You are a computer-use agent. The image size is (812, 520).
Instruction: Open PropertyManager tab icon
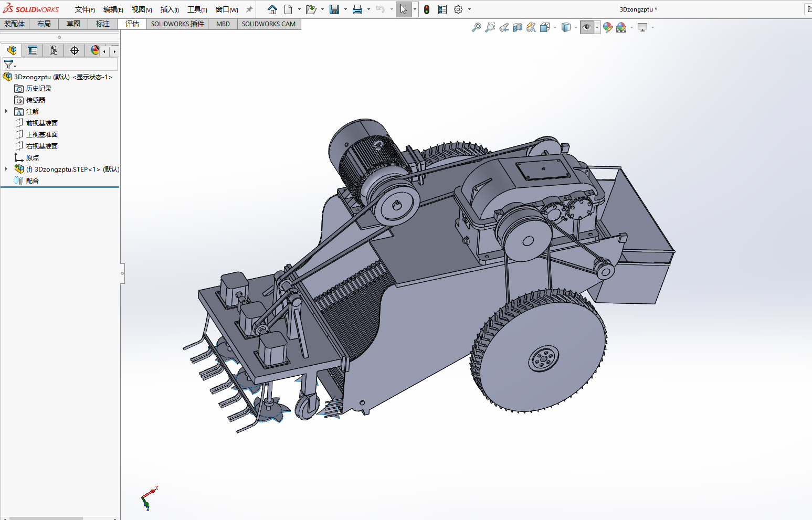(33, 50)
